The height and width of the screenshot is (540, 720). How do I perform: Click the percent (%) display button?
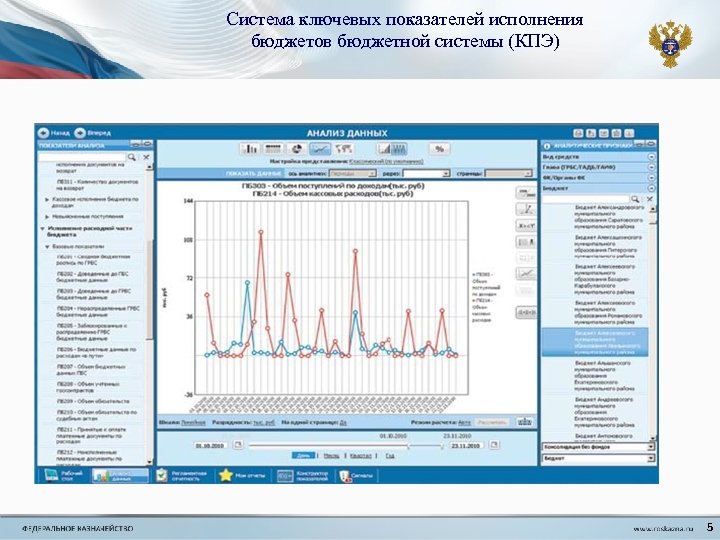pyautogui.click(x=439, y=149)
